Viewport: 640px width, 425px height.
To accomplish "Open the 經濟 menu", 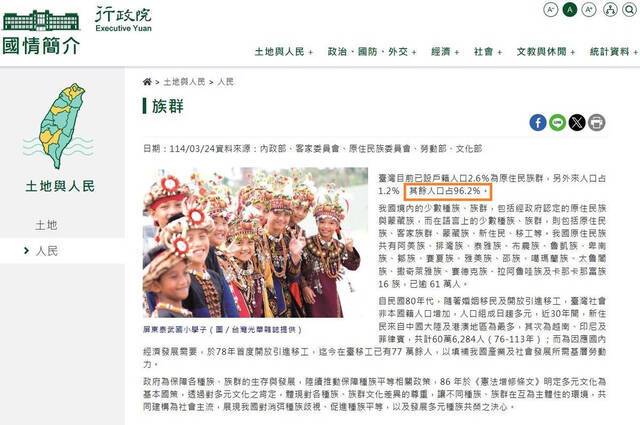I will tap(445, 52).
